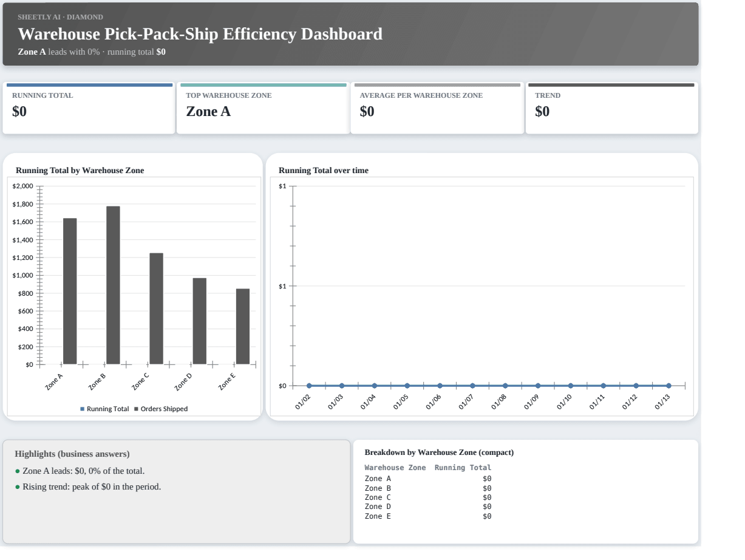Select the 01/03 data point on line chart
The width and height of the screenshot is (745, 560).
(342, 386)
